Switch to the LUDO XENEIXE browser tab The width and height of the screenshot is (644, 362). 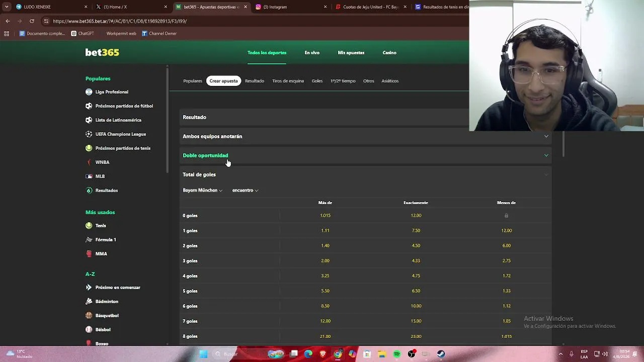click(x=52, y=7)
